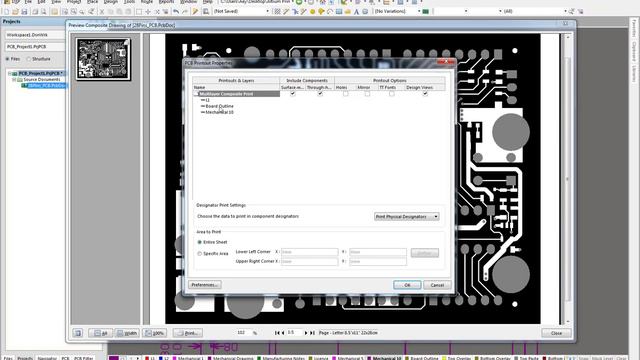Collapse the PCB_Project1 tree node
The width and height of the screenshot is (640, 360).
(x=9, y=73)
